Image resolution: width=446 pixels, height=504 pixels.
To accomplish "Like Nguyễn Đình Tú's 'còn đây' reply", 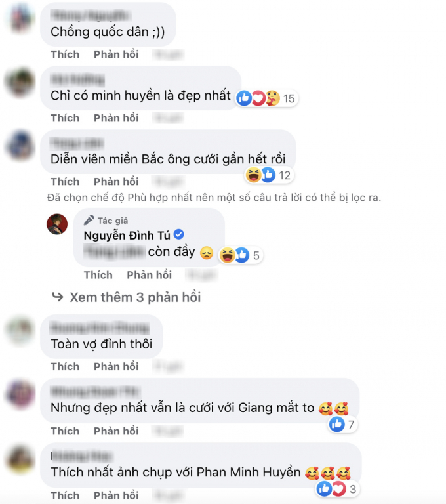I will pos(98,275).
